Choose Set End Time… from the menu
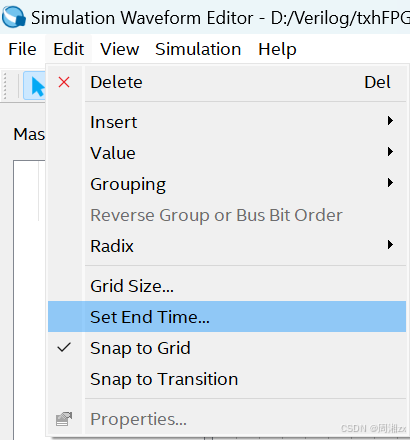This screenshot has width=410, height=440. (x=227, y=317)
